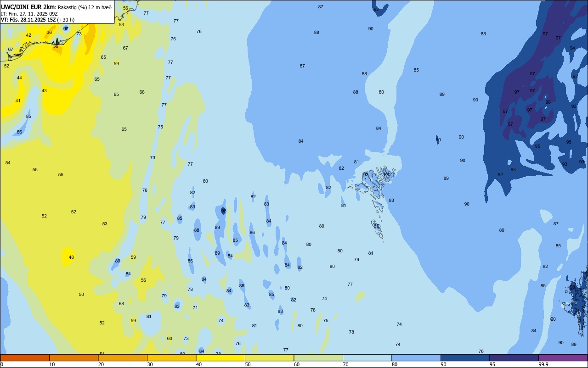The height and width of the screenshot is (368, 588).
Task: Click the model title 'UWC/DINI EUR 2km'
Action: [x=28, y=7]
